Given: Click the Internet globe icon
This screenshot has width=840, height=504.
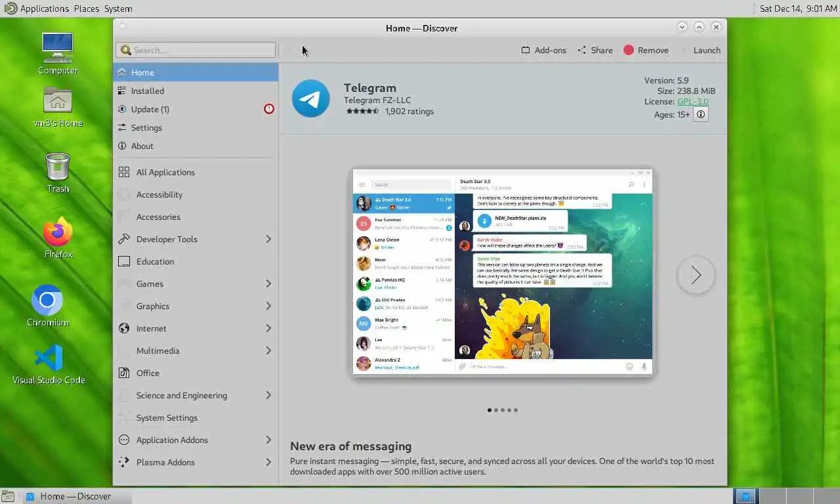Looking at the screenshot, I should pyautogui.click(x=124, y=328).
